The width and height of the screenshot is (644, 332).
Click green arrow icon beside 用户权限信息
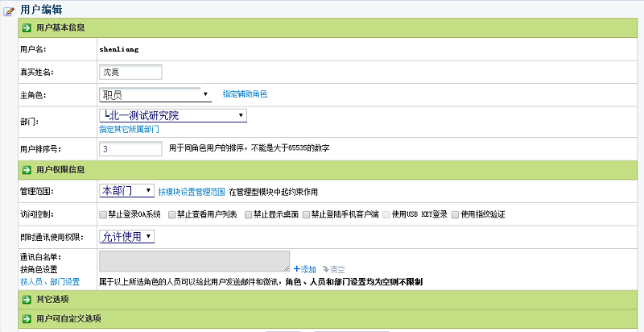point(27,170)
